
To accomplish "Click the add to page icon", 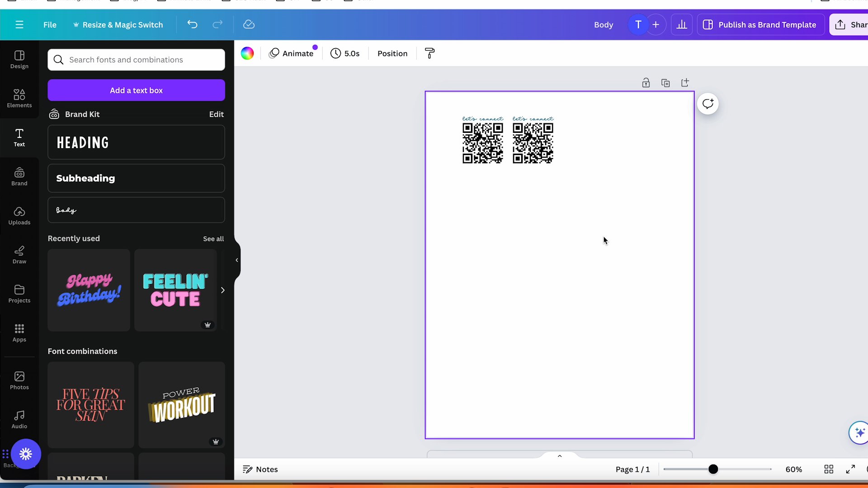I will click(x=685, y=82).
